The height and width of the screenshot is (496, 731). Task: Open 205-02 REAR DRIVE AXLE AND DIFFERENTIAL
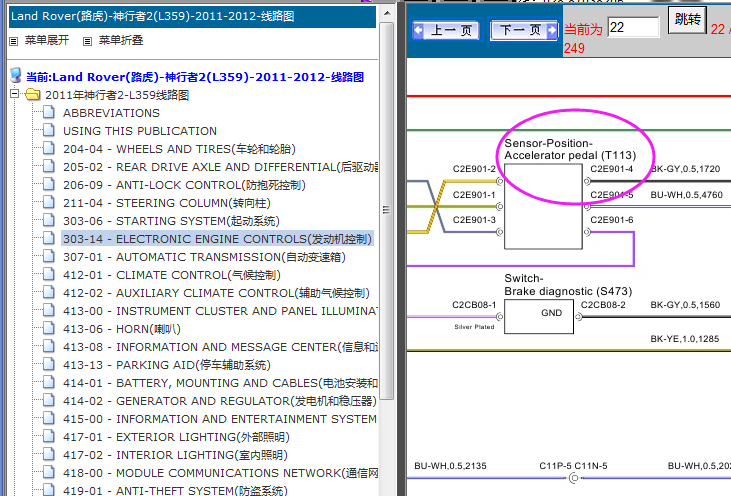[x=221, y=167]
